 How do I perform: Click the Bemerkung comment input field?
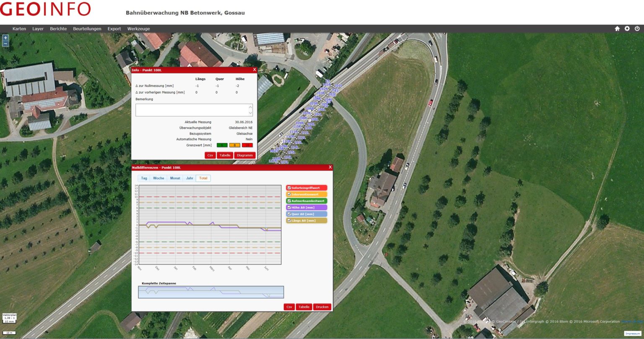pyautogui.click(x=194, y=109)
